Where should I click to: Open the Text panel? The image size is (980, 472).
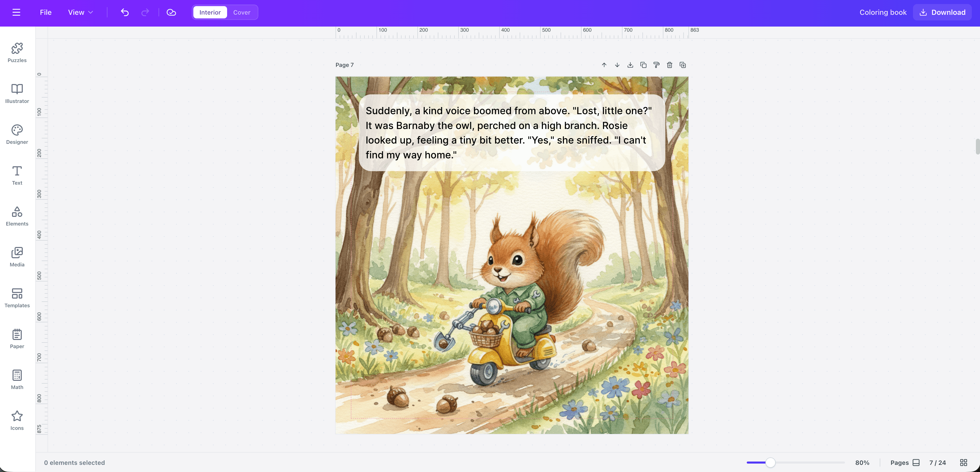tap(17, 175)
